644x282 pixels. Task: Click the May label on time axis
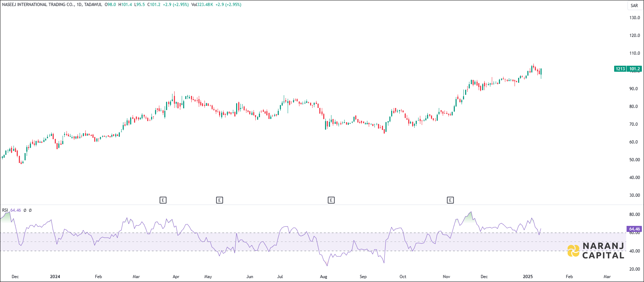[208, 277]
